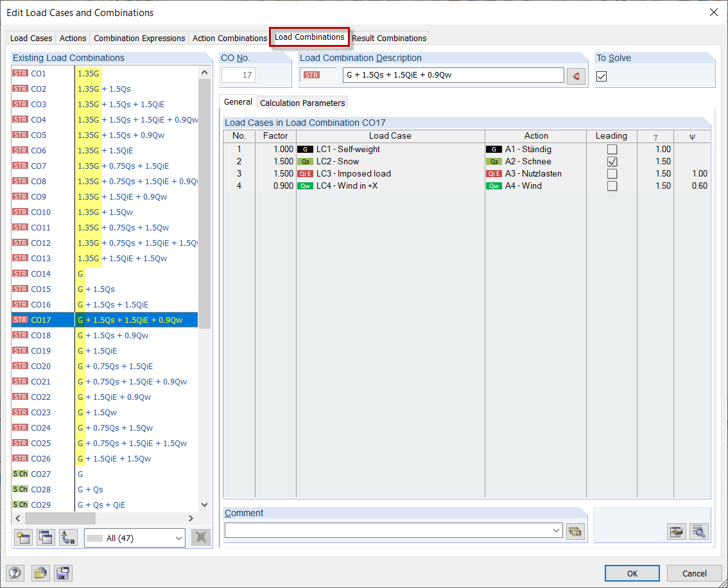Switch to Calculation Parameters sub-tab

(302, 103)
